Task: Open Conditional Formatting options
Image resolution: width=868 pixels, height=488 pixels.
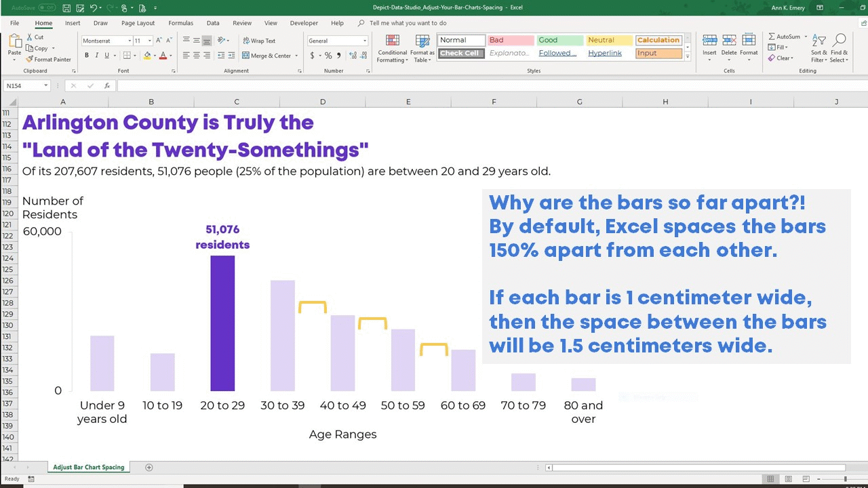Action: 392,47
